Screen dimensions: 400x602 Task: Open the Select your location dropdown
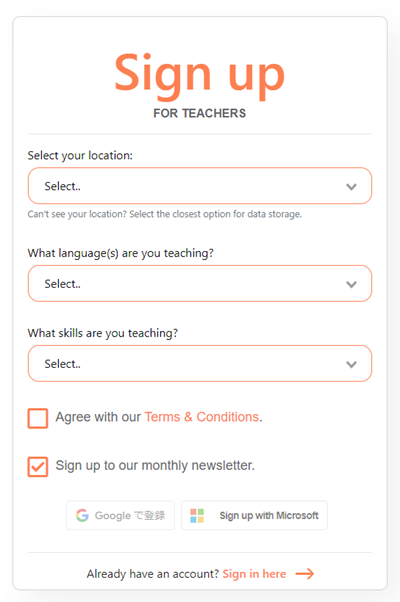point(200,186)
